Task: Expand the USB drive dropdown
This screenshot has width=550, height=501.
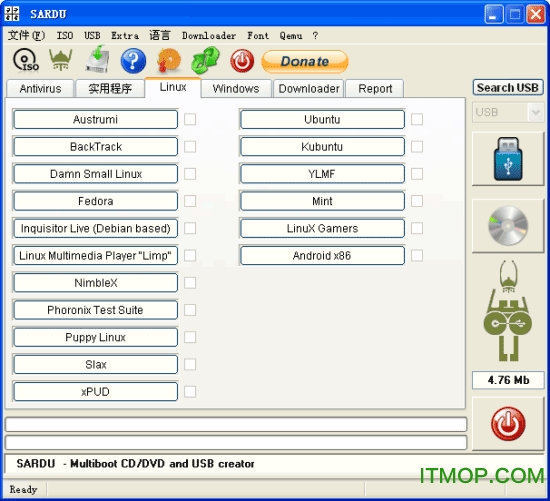Action: [x=536, y=112]
